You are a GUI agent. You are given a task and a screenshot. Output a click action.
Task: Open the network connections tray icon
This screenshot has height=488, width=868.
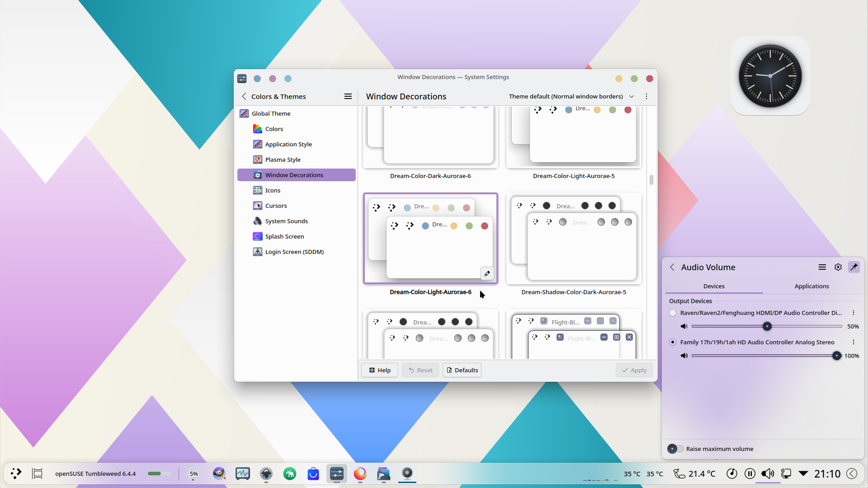tap(786, 474)
